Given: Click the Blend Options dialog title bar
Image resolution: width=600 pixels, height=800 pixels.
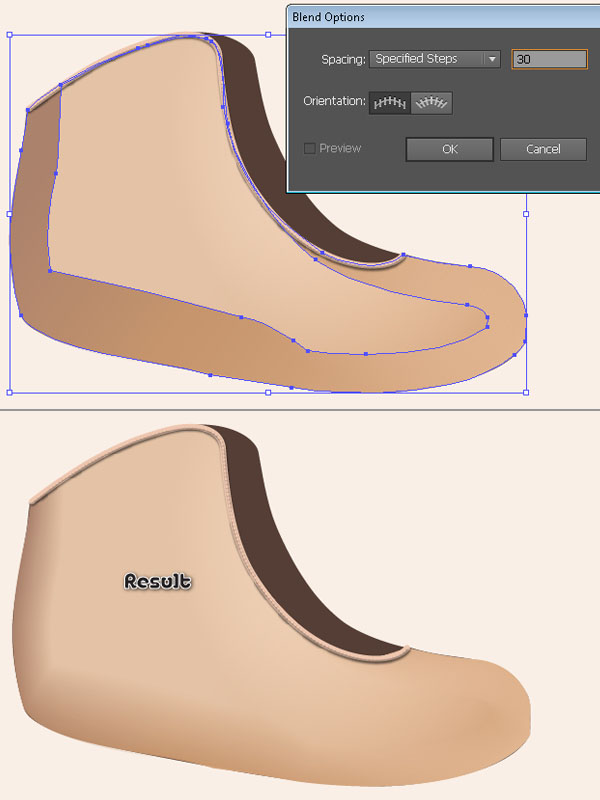Looking at the screenshot, I should point(443,17).
